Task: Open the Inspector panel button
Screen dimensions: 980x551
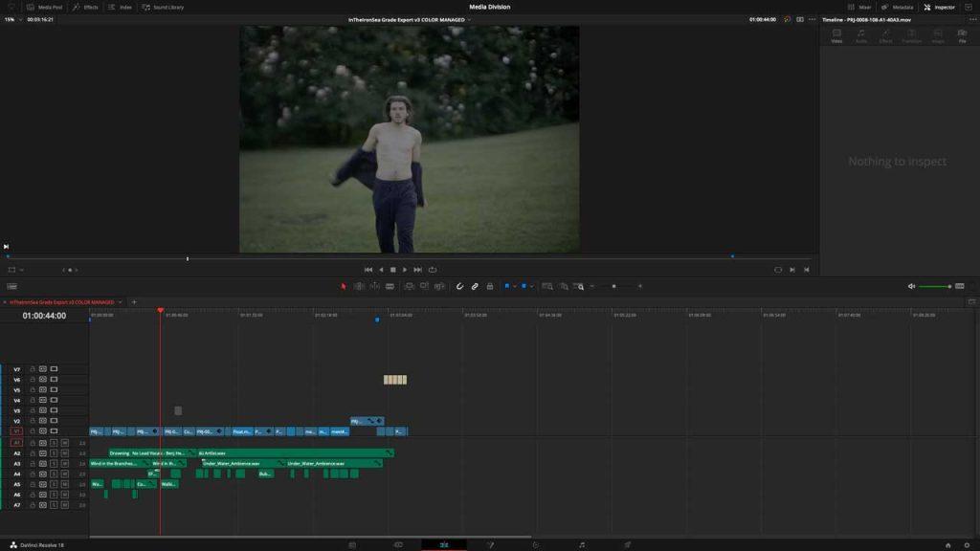Action: tap(940, 7)
